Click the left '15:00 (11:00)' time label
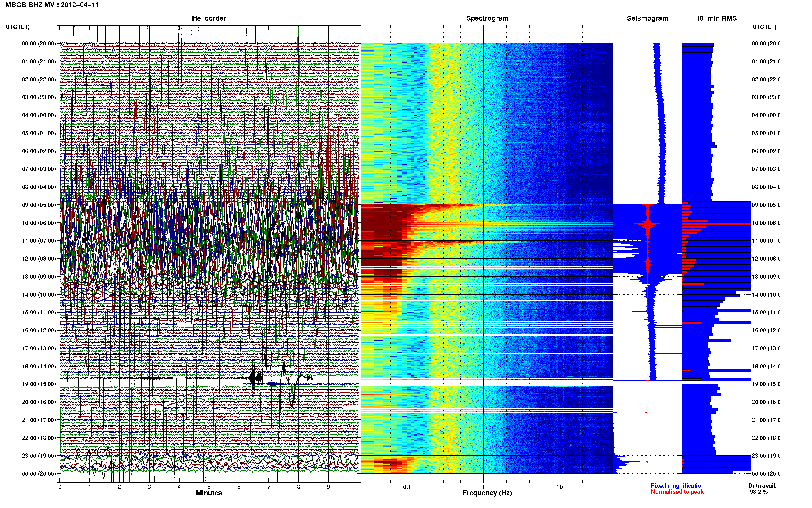 tap(39, 313)
